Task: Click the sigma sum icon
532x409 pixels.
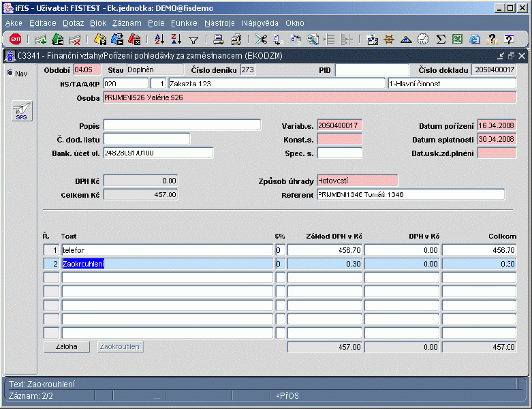Action: (x=441, y=40)
